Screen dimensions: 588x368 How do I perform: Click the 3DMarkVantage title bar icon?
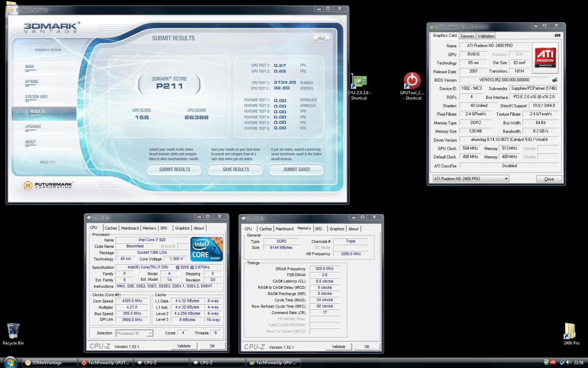tap(11, 10)
